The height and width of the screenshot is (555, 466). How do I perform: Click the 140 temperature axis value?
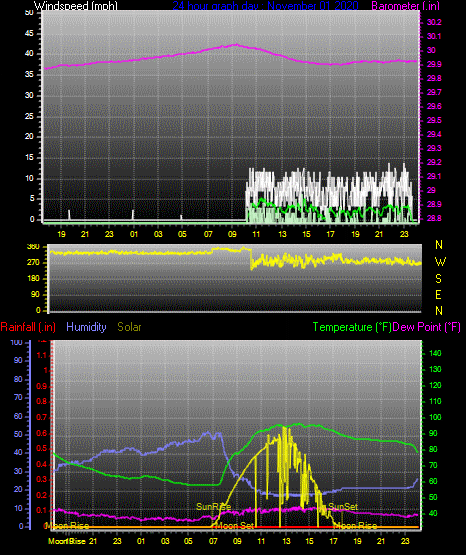(435, 353)
